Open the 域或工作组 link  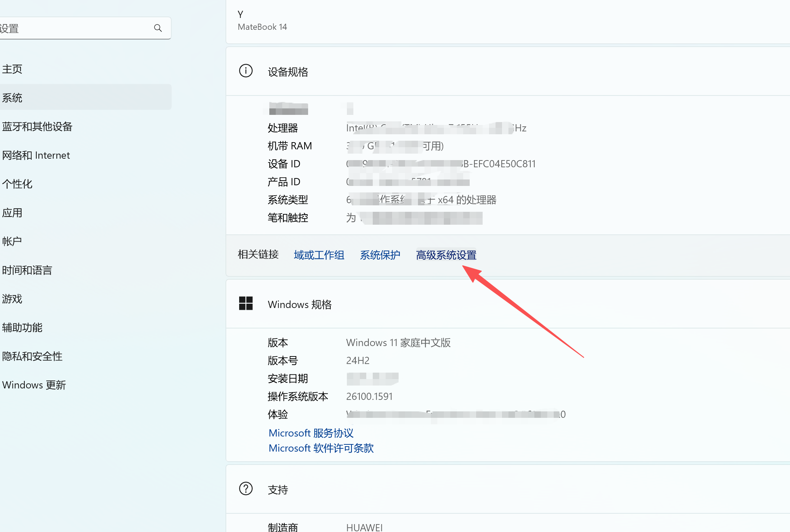tap(319, 255)
